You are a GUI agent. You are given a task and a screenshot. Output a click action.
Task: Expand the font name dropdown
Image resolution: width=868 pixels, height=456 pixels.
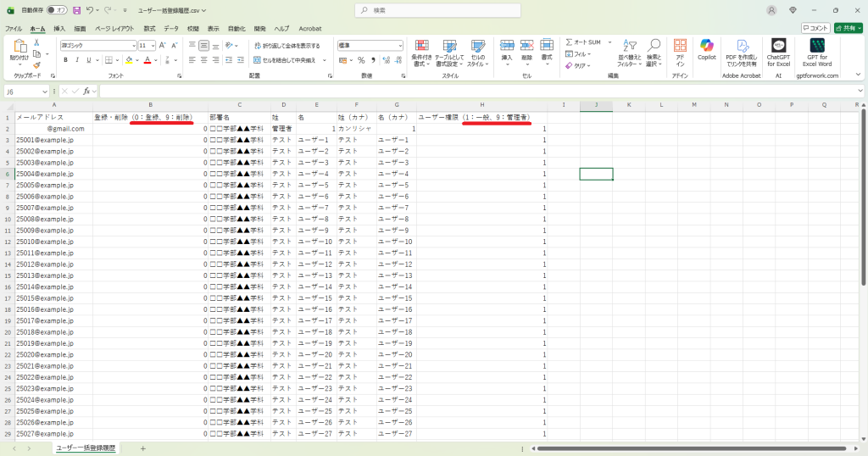coord(133,45)
